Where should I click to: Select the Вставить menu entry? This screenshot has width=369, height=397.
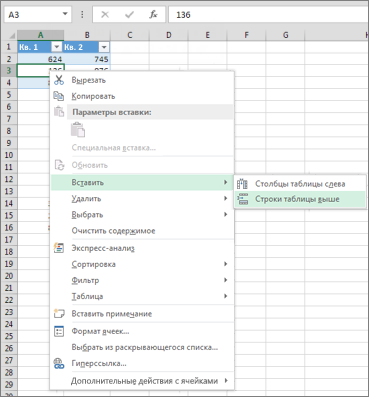click(x=142, y=182)
